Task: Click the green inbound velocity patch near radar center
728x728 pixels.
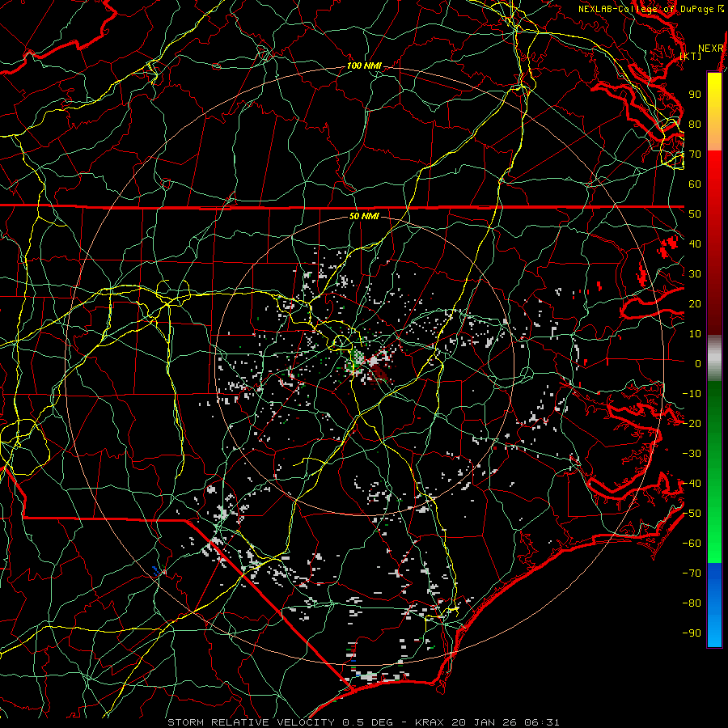Action: (x=357, y=359)
